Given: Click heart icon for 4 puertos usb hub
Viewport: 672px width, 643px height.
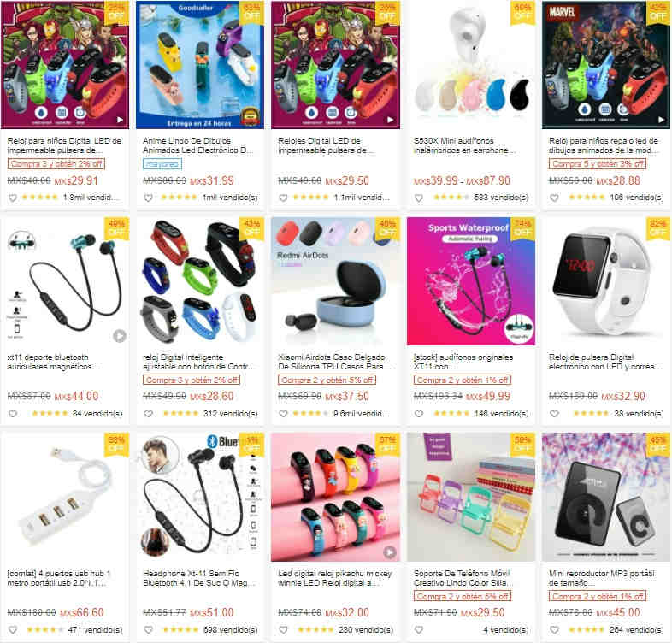Looking at the screenshot, I should (x=13, y=629).
